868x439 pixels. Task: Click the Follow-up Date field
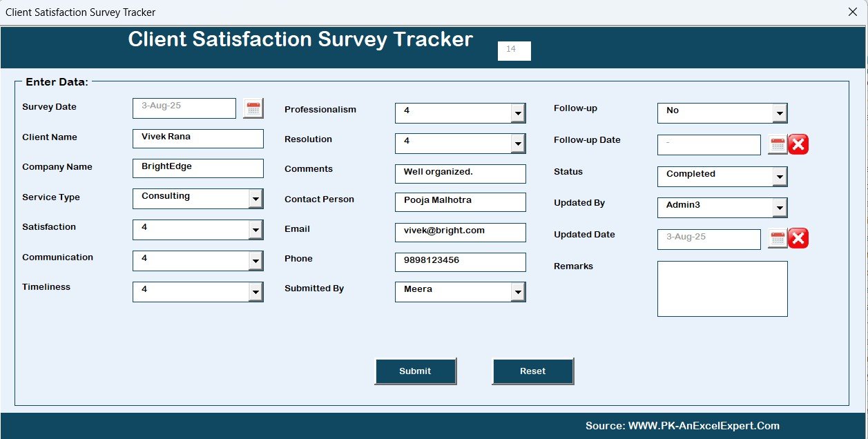709,144
